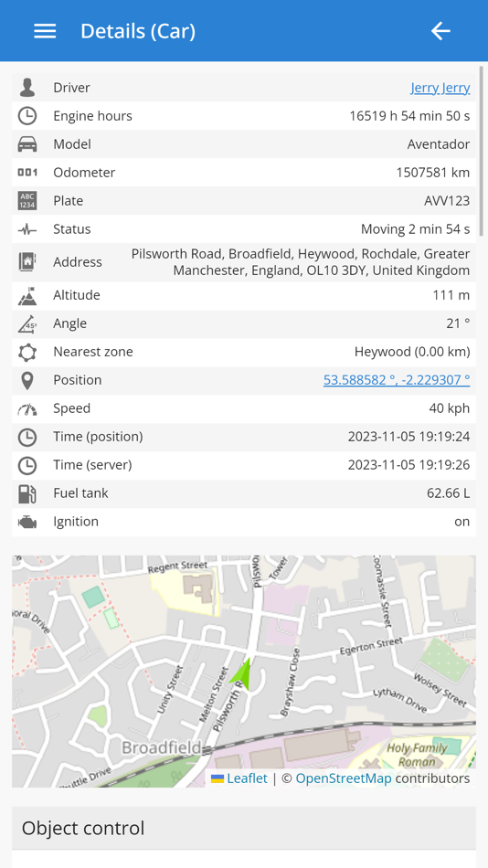Click the status Moving 2 min 54 s

click(416, 228)
